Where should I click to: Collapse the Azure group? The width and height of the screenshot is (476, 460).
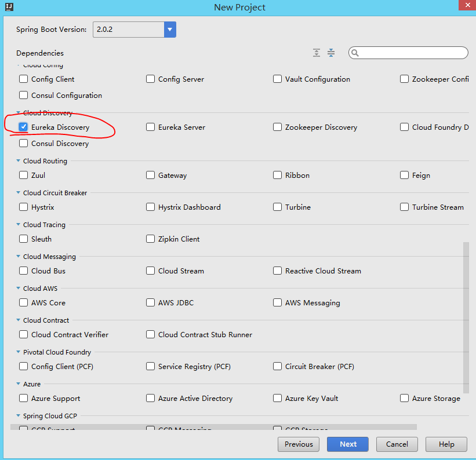18,384
